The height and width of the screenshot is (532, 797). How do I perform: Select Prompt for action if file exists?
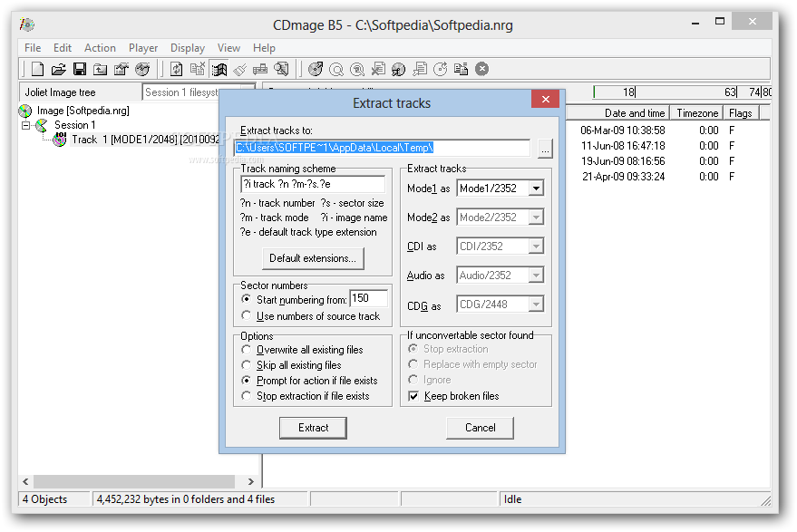pos(247,380)
